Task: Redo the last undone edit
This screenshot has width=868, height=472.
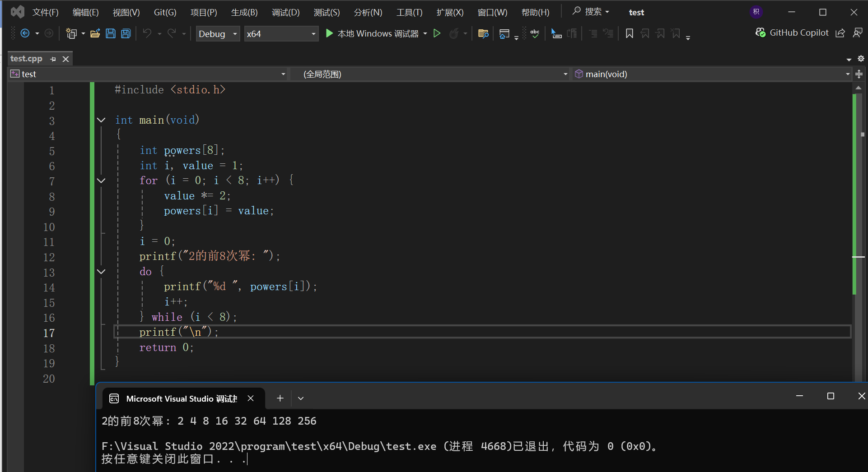Action: coord(172,33)
